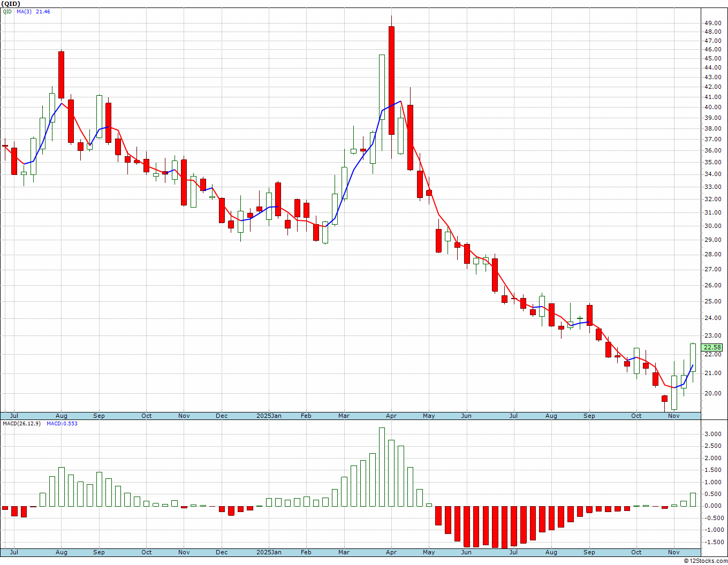Select the latest green candlestick beside 22.58
This screenshot has width=728, height=565.
pyautogui.click(x=693, y=357)
